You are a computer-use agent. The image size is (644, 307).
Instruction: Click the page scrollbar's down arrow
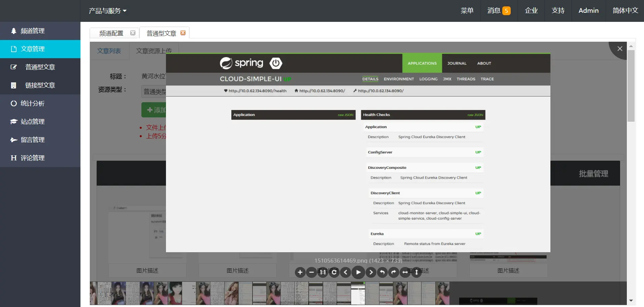point(631,300)
